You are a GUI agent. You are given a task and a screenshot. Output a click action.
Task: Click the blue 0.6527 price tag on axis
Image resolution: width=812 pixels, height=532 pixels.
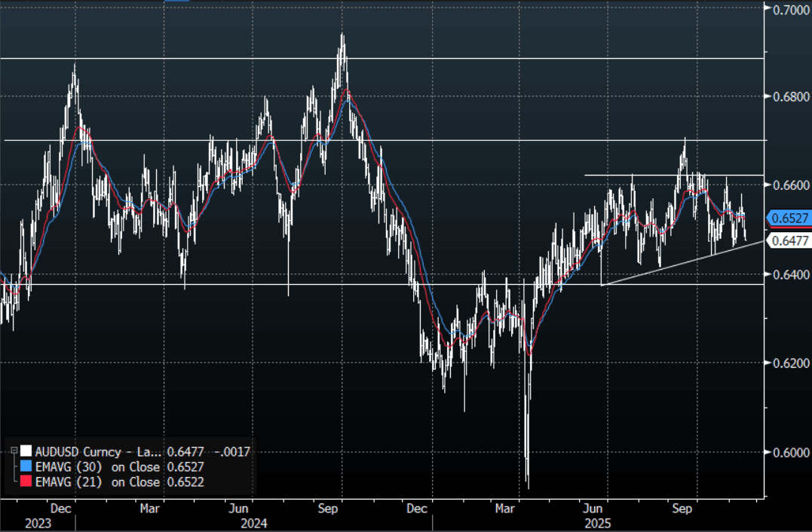pyautogui.click(x=789, y=219)
